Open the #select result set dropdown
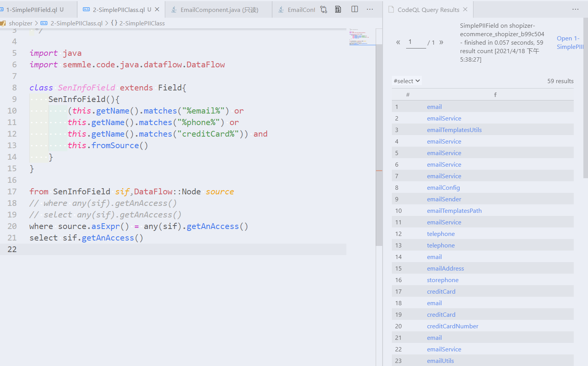The image size is (588, 366). (407, 81)
